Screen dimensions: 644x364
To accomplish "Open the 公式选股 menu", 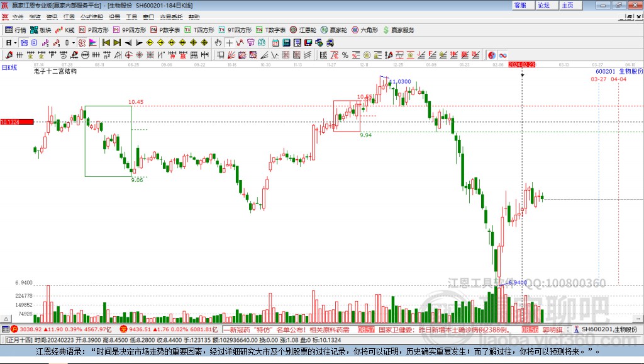I will tap(92, 17).
